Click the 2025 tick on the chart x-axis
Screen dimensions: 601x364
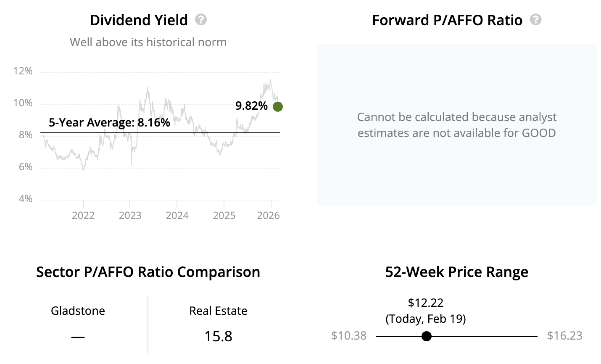(224, 216)
